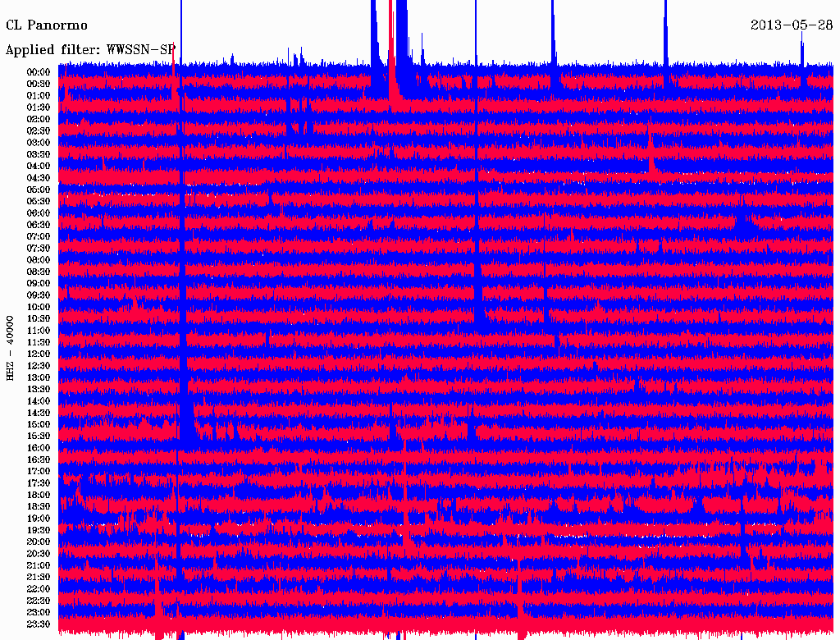Image resolution: width=840 pixels, height=640 pixels.
Task: Click the 14:30 time label
Action: pos(39,413)
